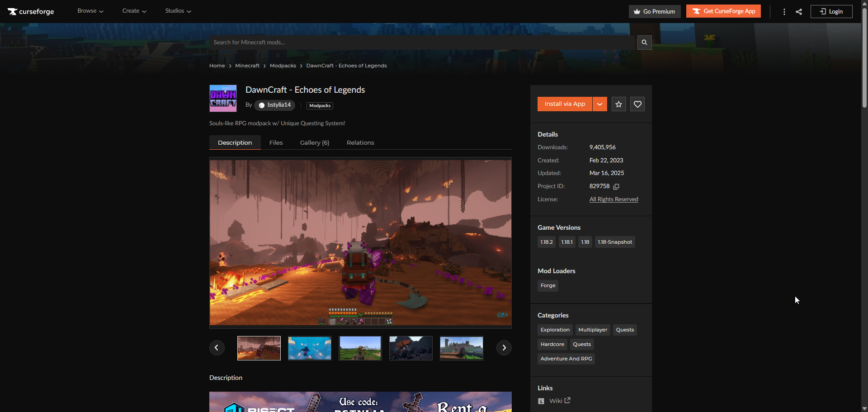Open the share icon in header
868x412 pixels.
[799, 12]
